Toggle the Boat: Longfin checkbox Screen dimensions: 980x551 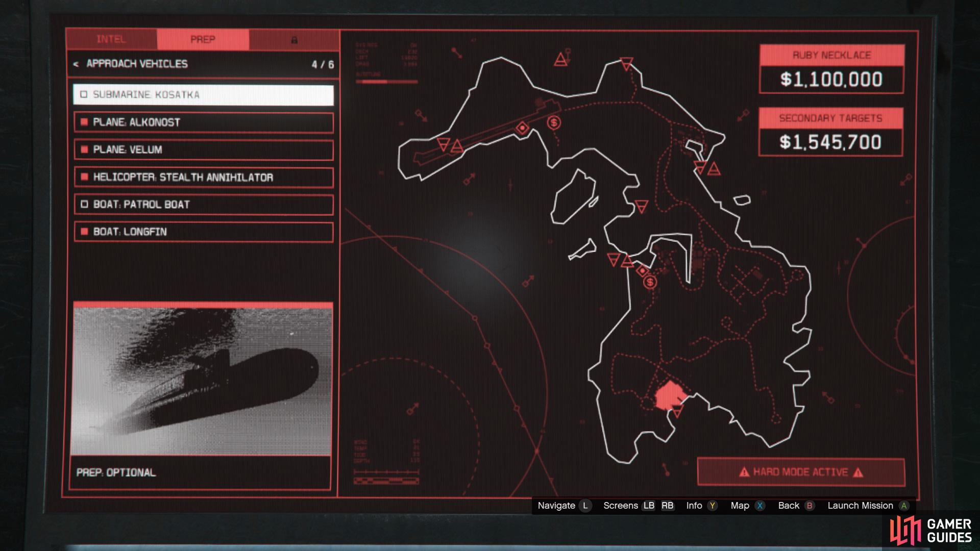coord(84,232)
